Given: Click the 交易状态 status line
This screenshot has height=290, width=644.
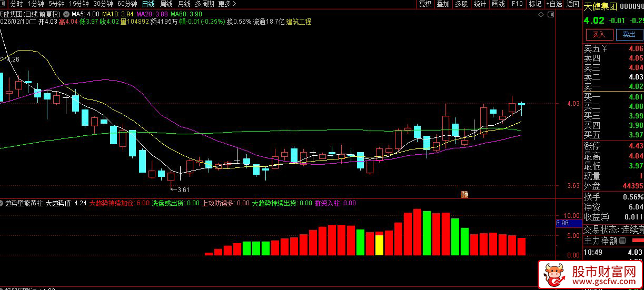Looking at the screenshot, I should tap(613, 229).
